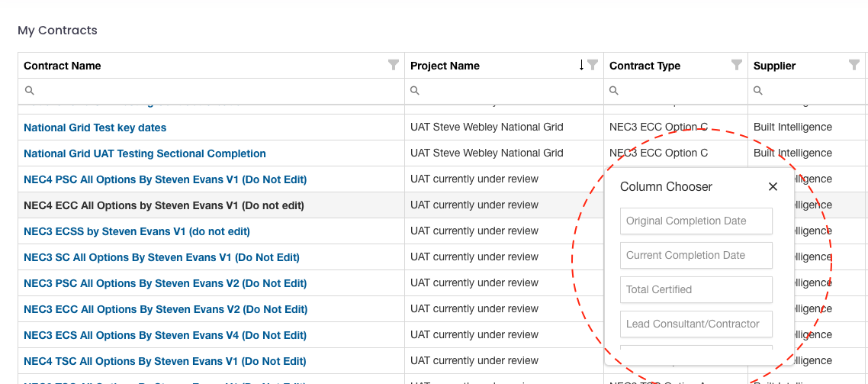Sort by Supplier column header
The width and height of the screenshot is (868, 384).
coord(774,66)
